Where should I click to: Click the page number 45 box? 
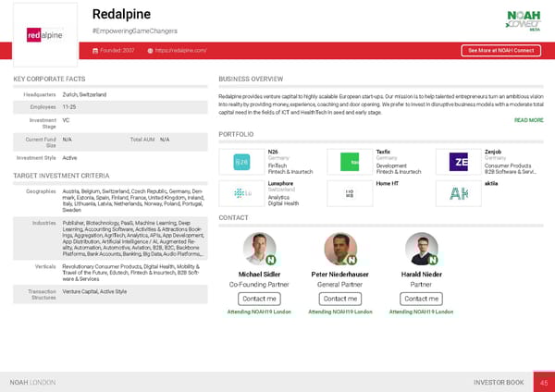point(545,382)
